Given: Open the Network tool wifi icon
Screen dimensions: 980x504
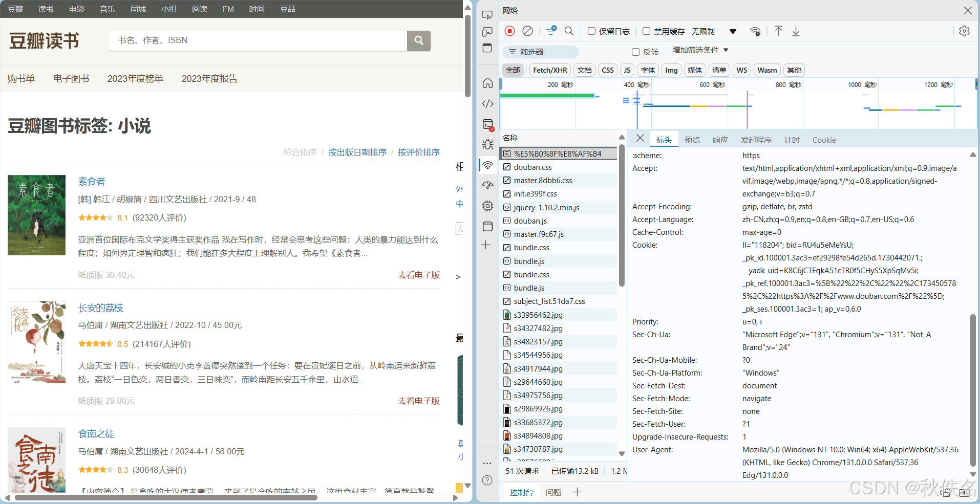Looking at the screenshot, I should (487, 165).
